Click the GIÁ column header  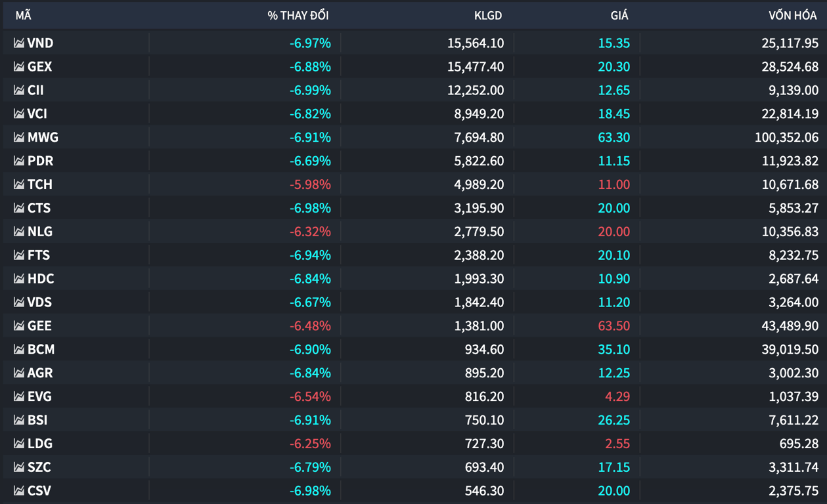[619, 16]
